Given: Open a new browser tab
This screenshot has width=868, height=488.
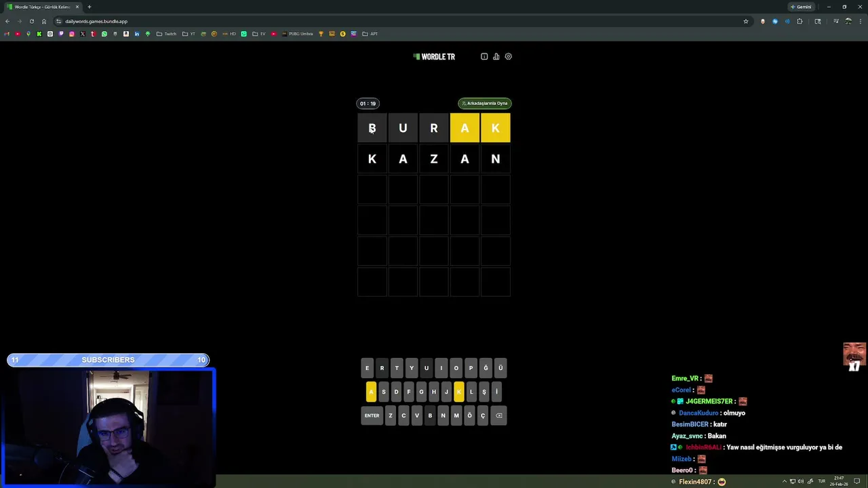Looking at the screenshot, I should [x=89, y=7].
